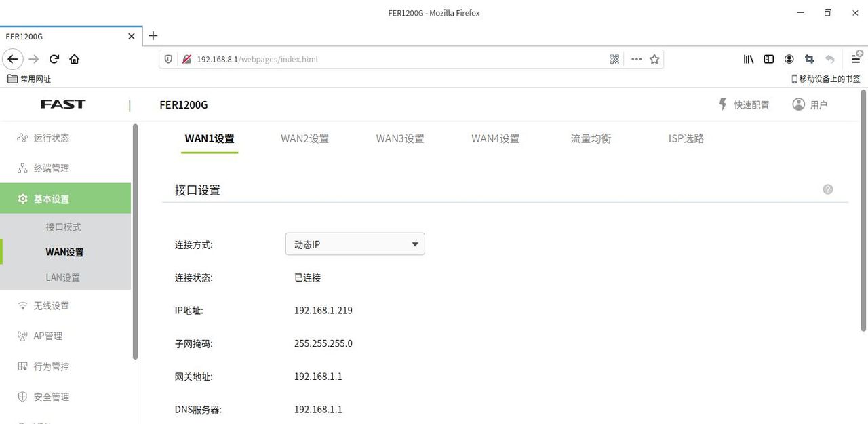Viewport: 868px width, 424px height.
Task: Click the 已连接 connection status text
Action: pos(307,277)
